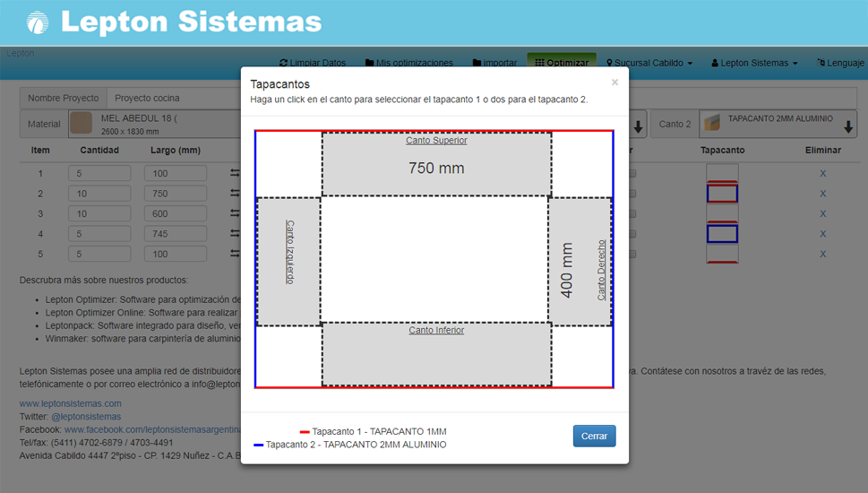The width and height of the screenshot is (868, 493).
Task: Click Cantidad field in row 1
Action: (99, 173)
